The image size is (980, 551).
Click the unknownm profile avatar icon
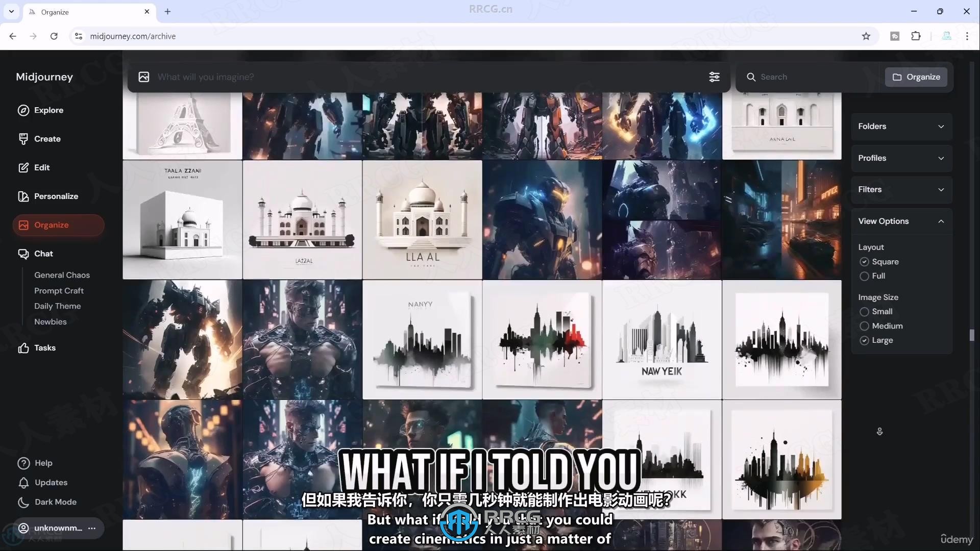click(23, 528)
